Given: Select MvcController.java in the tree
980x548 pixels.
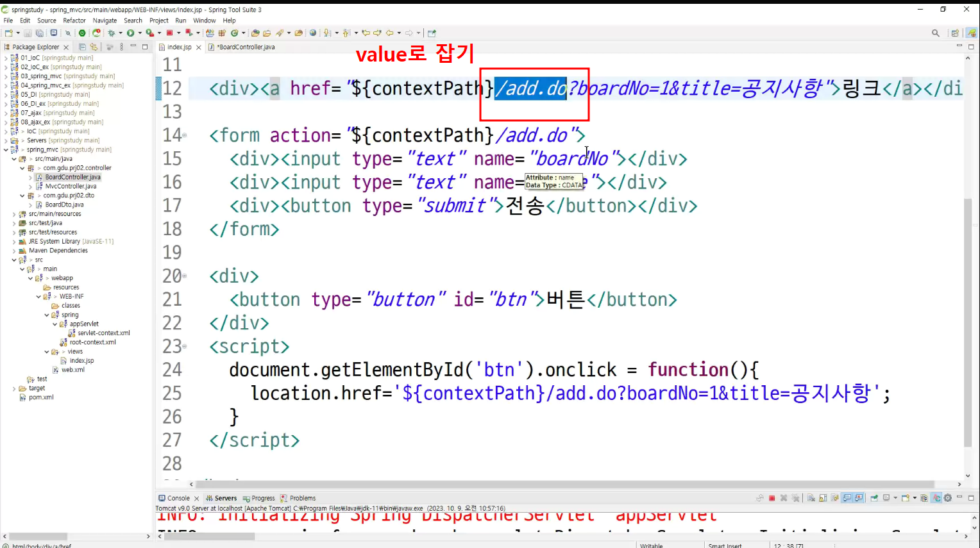Looking at the screenshot, I should (x=71, y=187).
